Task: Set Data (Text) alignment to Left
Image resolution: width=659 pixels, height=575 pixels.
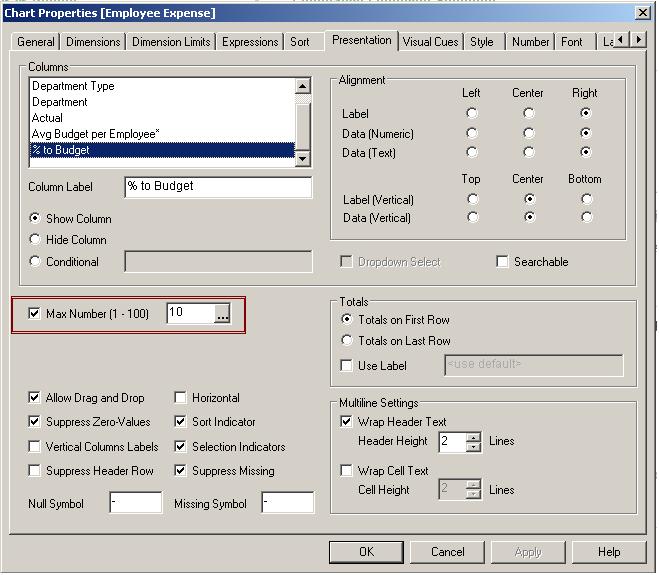Action: pyautogui.click(x=472, y=152)
